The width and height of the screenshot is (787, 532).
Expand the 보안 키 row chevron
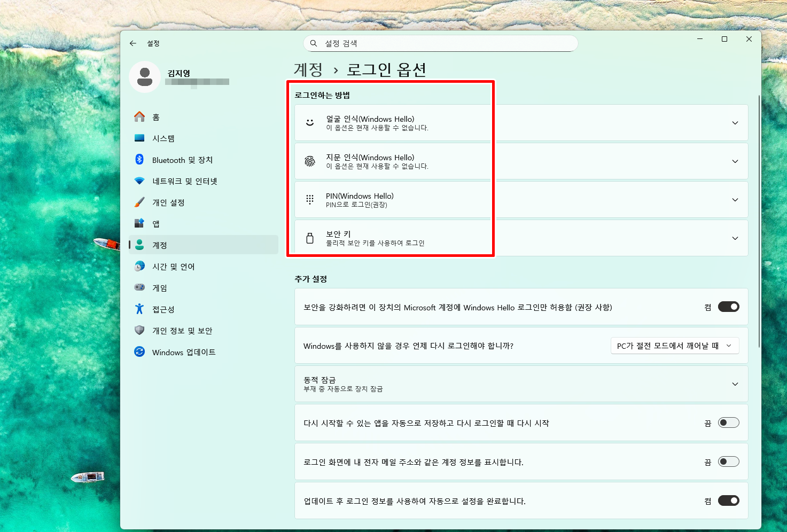[x=735, y=238]
